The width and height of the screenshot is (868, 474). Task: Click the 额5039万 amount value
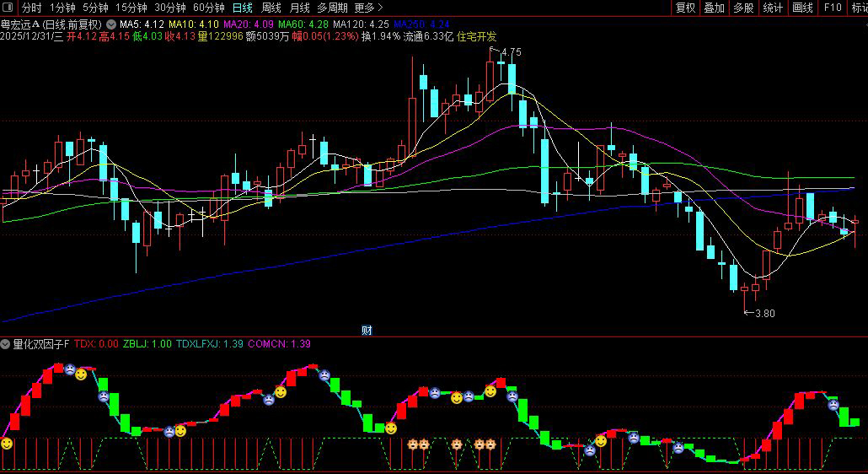point(267,37)
